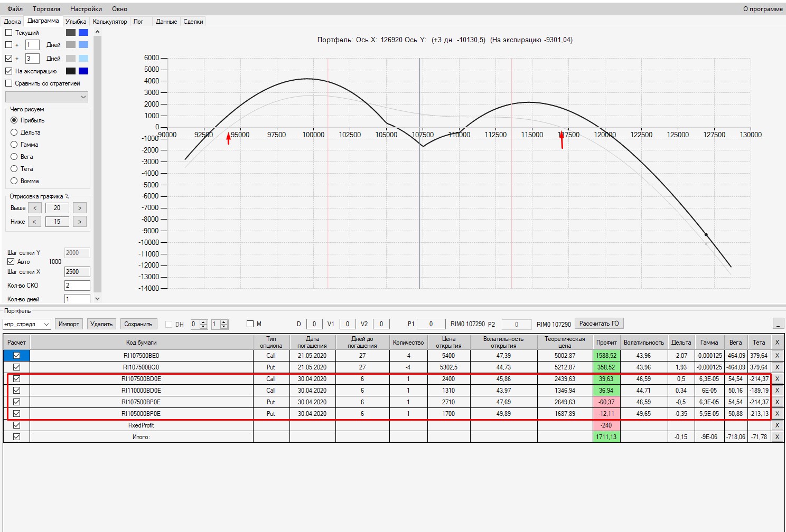Click the dark blue swatch for На экспирацию
786x532 pixels.
pos(83,71)
